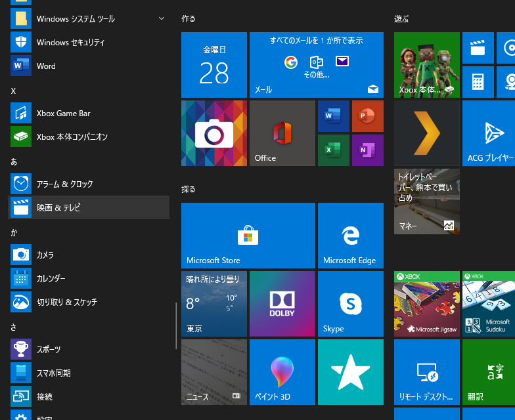The height and width of the screenshot is (420, 515).
Task: Open the リモート デスクトップ tile
Action: click(427, 372)
